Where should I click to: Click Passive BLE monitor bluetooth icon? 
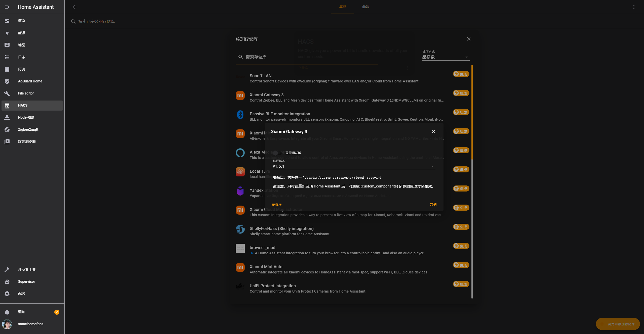(x=240, y=115)
